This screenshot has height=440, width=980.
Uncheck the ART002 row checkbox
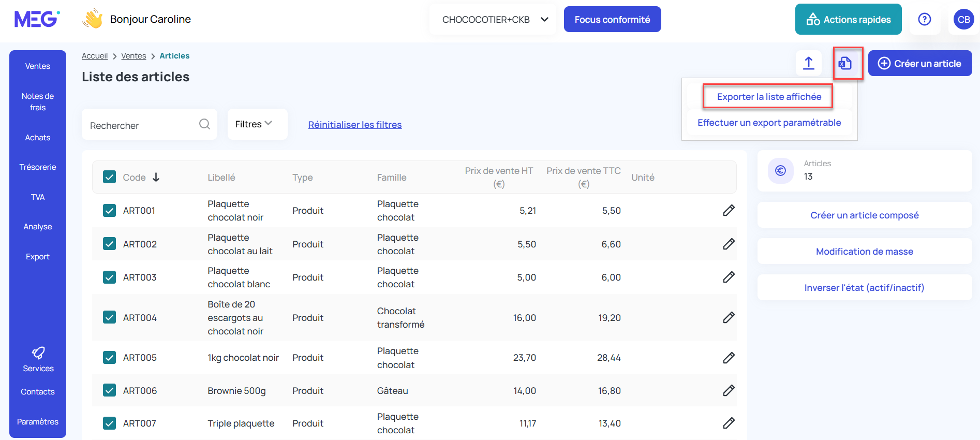pyautogui.click(x=110, y=244)
